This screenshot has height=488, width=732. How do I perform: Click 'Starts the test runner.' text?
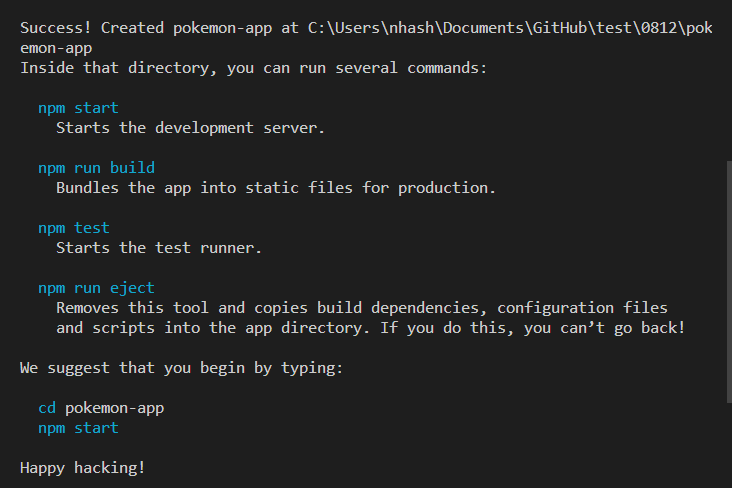point(159,248)
